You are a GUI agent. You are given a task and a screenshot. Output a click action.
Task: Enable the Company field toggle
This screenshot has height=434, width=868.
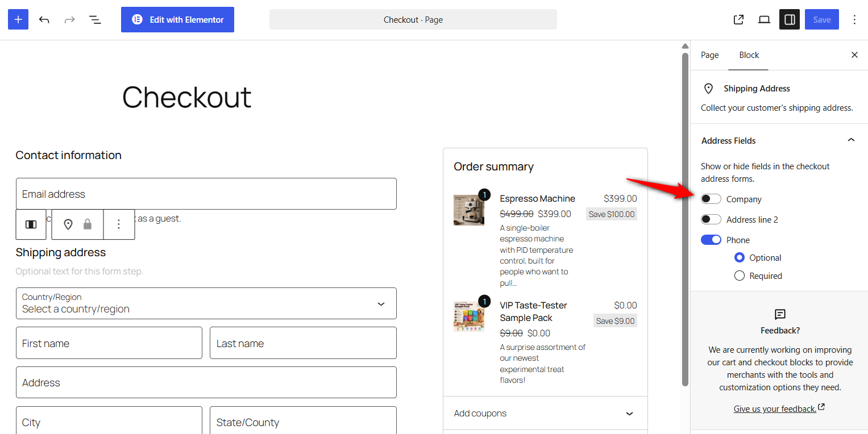[x=711, y=199]
